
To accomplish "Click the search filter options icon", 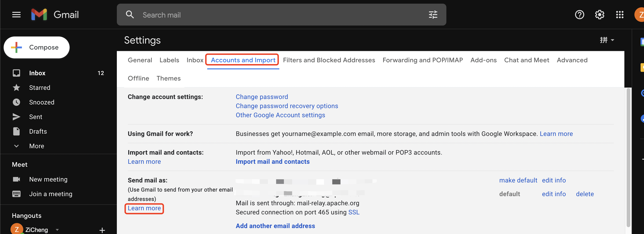I will tap(433, 15).
